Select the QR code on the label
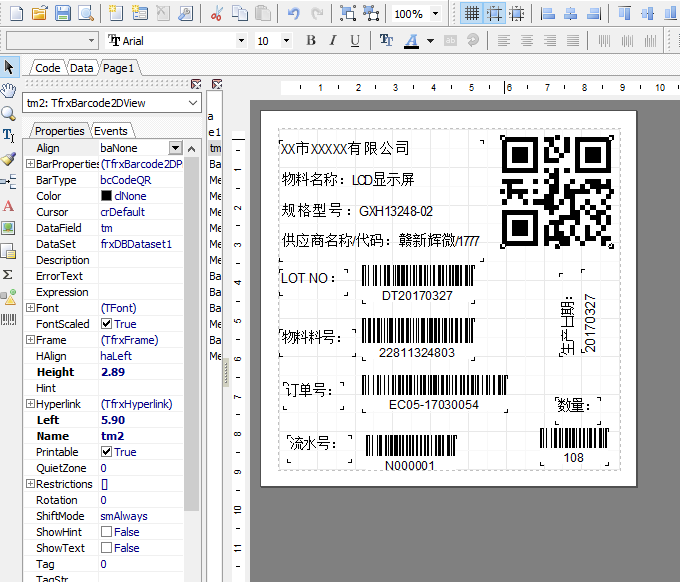Image resolution: width=680 pixels, height=582 pixels. coord(555,190)
